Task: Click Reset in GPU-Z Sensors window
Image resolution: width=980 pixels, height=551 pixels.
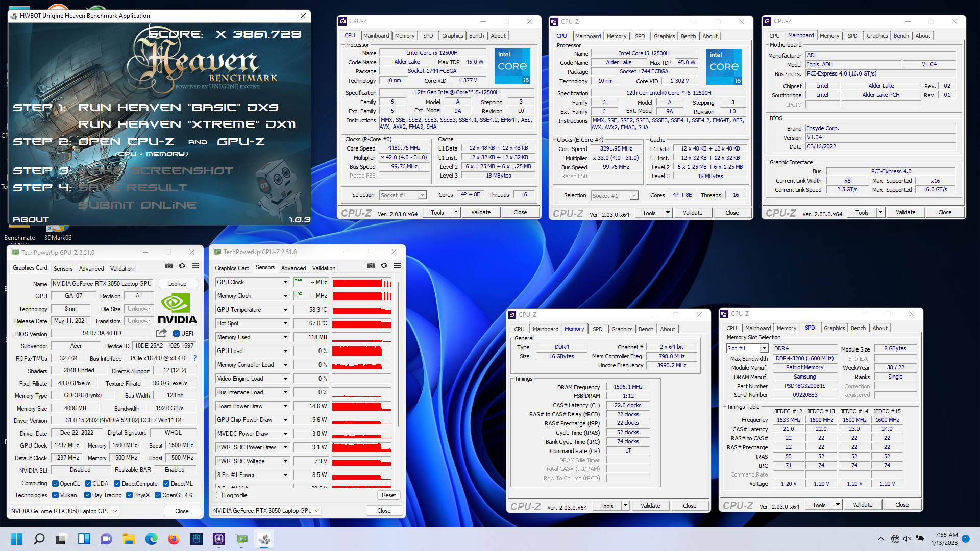Action: tap(388, 495)
